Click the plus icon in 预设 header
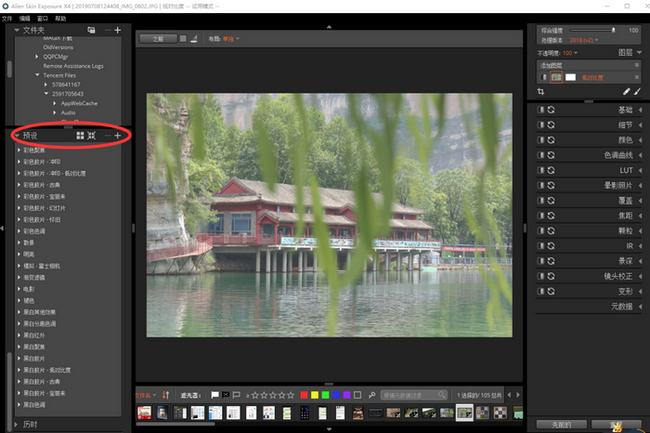Image resolution: width=650 pixels, height=433 pixels. (118, 135)
